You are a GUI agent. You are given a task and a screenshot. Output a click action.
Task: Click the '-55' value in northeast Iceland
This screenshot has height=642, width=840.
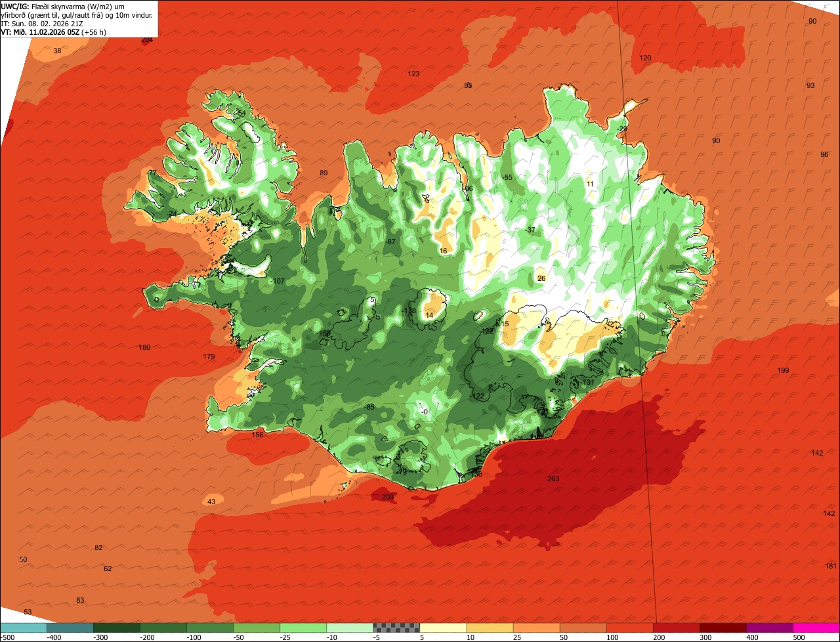pos(507,177)
